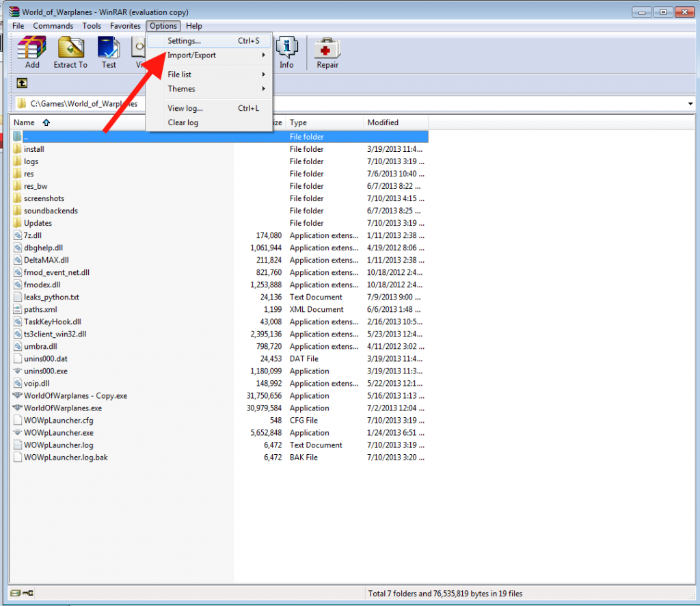This screenshot has height=606, width=700.
Task: Select the logs folder icon
Action: 17,161
